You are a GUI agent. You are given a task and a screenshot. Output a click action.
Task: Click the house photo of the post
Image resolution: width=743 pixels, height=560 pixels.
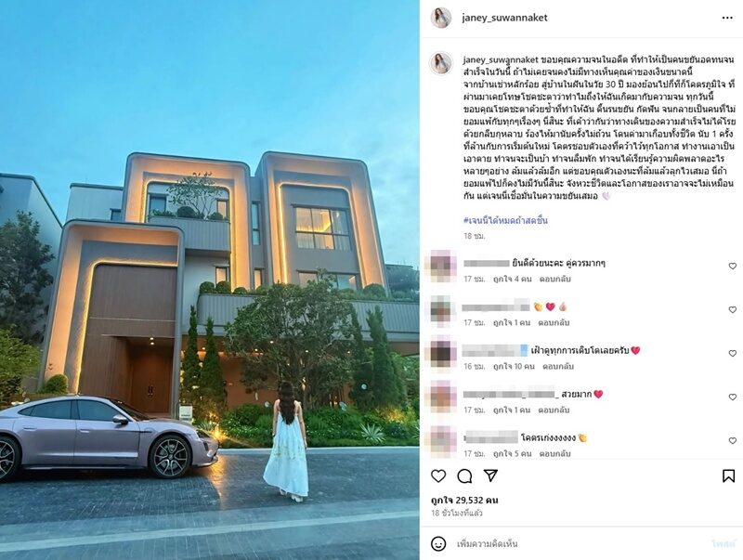210,280
